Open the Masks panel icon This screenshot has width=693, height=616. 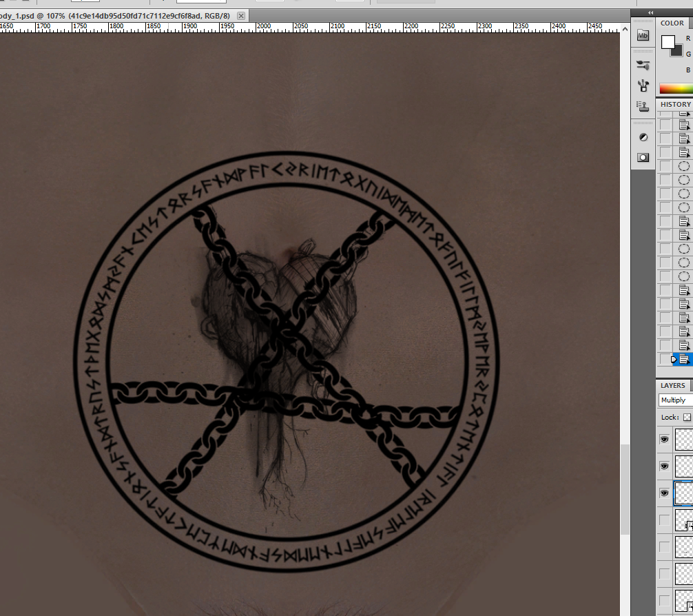(643, 157)
